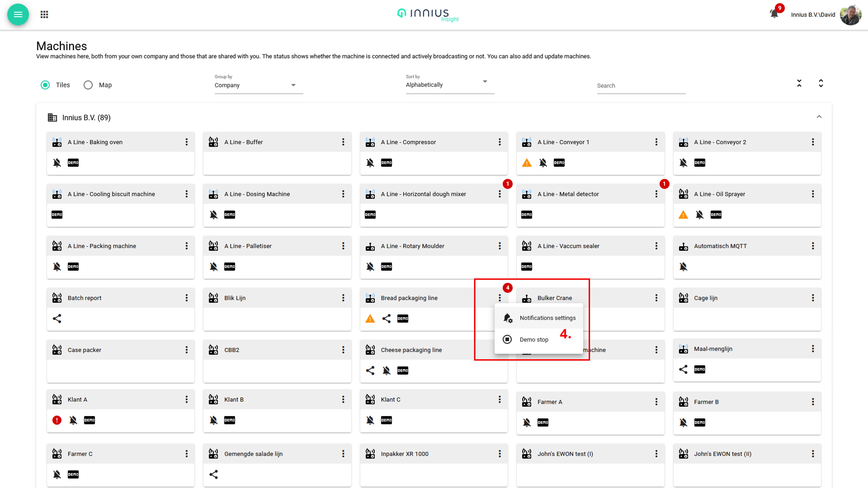Collapse all groups using the collapse arrows
This screenshot has height=488, width=868.
pos(799,83)
